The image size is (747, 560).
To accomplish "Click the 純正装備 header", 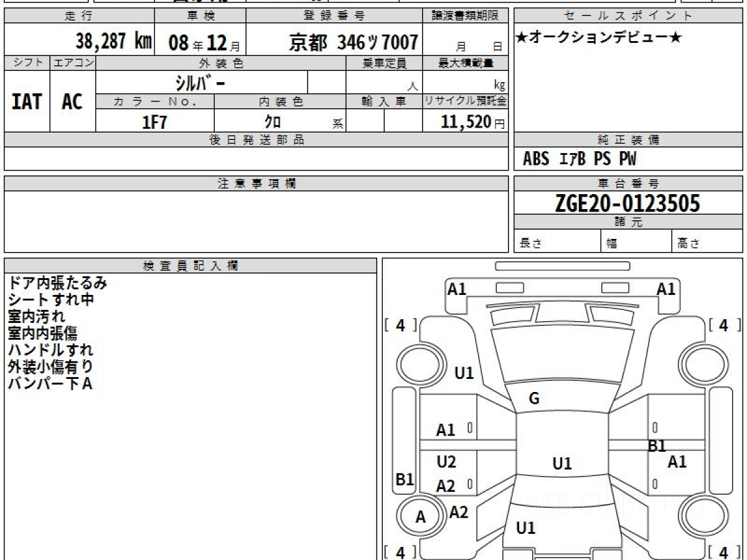I will (628, 140).
